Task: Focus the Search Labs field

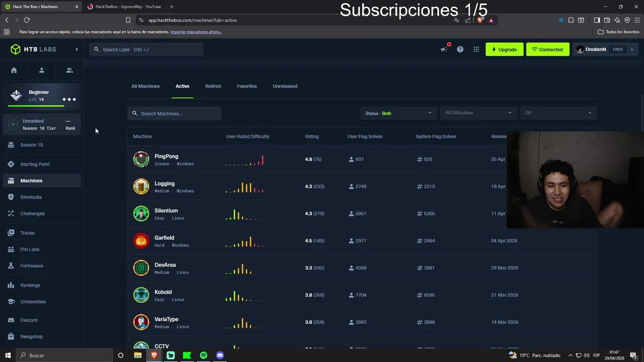Action: click(x=146, y=49)
